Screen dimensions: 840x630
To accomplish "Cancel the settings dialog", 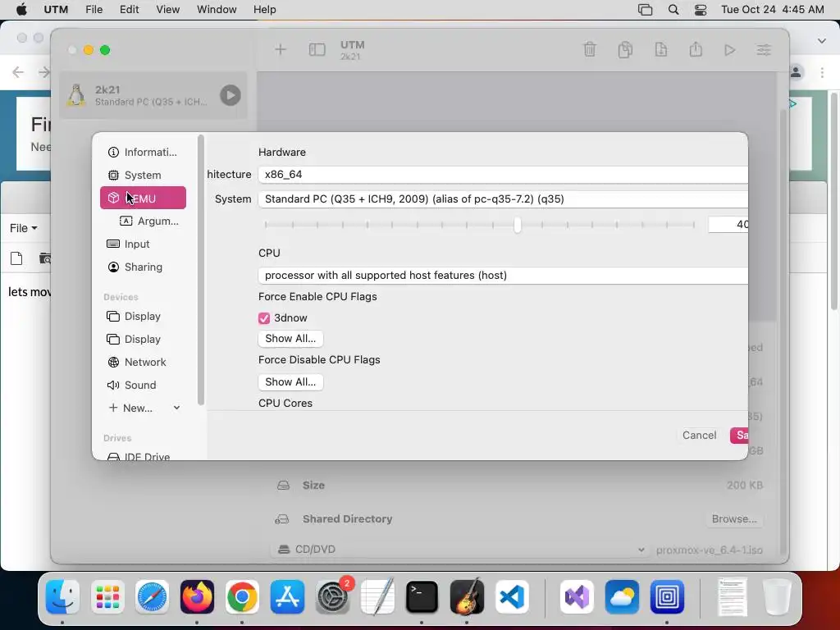I will (x=699, y=436).
